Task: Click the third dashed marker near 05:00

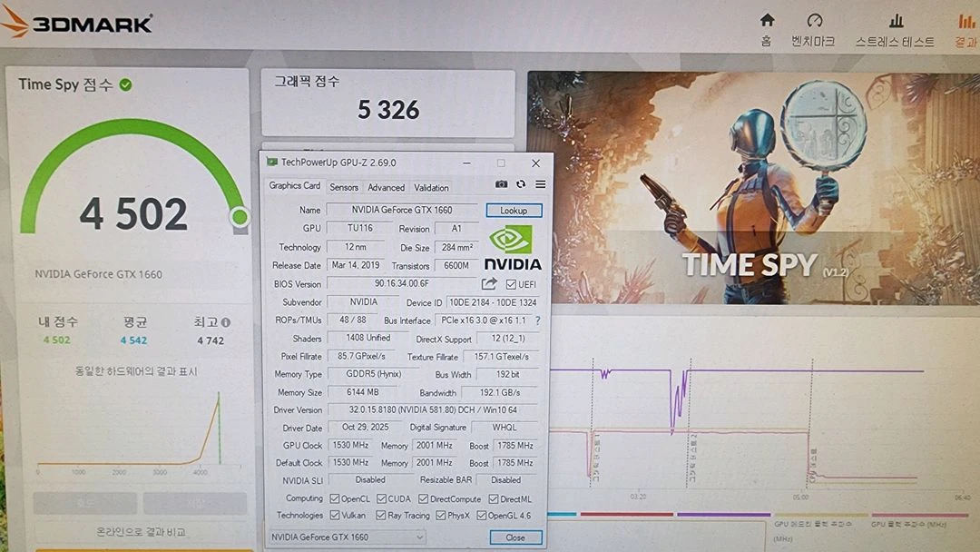Action: tap(811, 422)
